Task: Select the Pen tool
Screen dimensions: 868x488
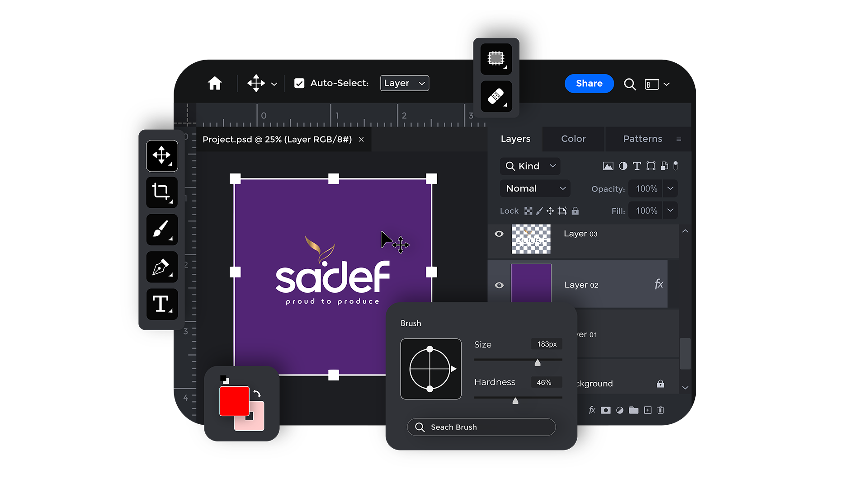Action: 161,267
